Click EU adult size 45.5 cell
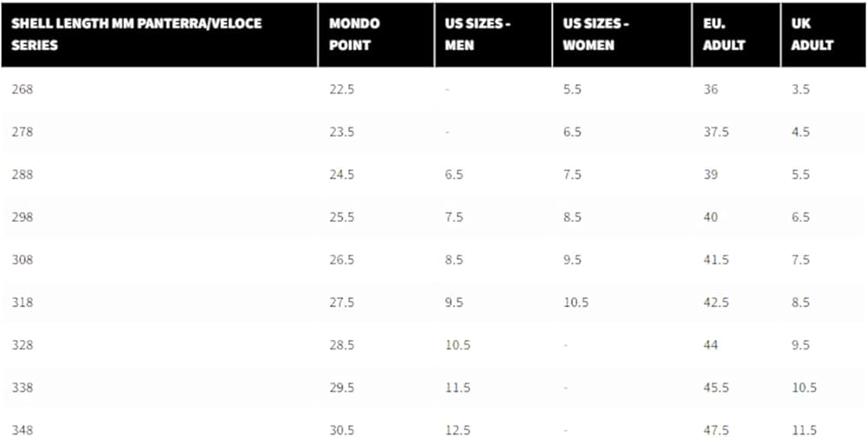This screenshot has width=868, height=437. [716, 387]
